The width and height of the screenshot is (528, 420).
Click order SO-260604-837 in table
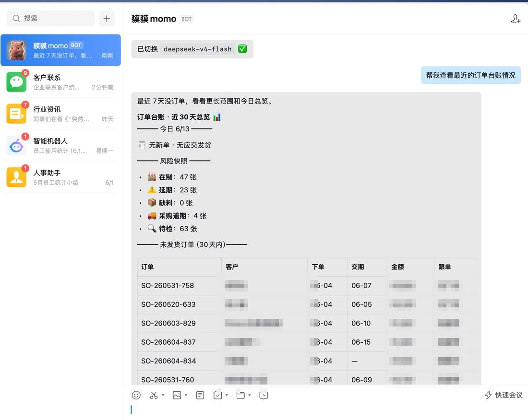tap(168, 342)
